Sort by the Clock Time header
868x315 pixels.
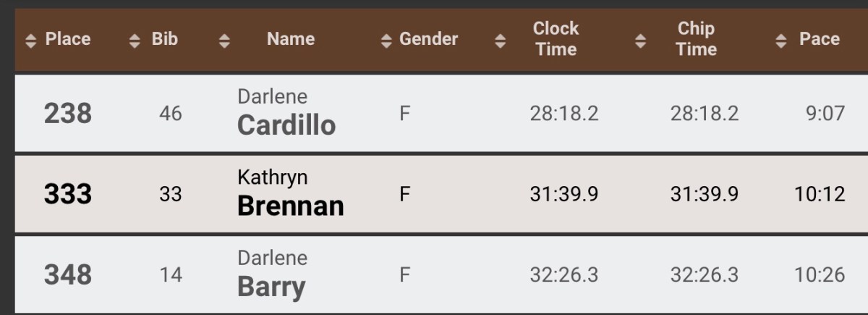[556, 39]
